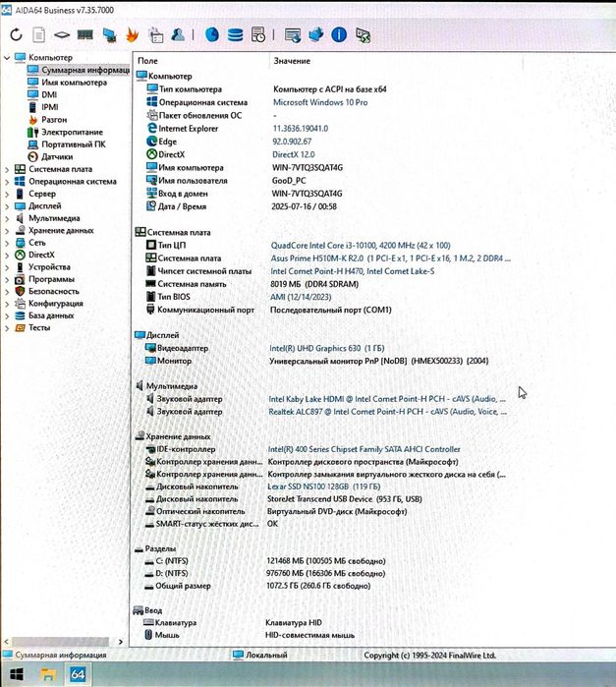
Task: Click the Локальный status bar entry
Action: 260,655
